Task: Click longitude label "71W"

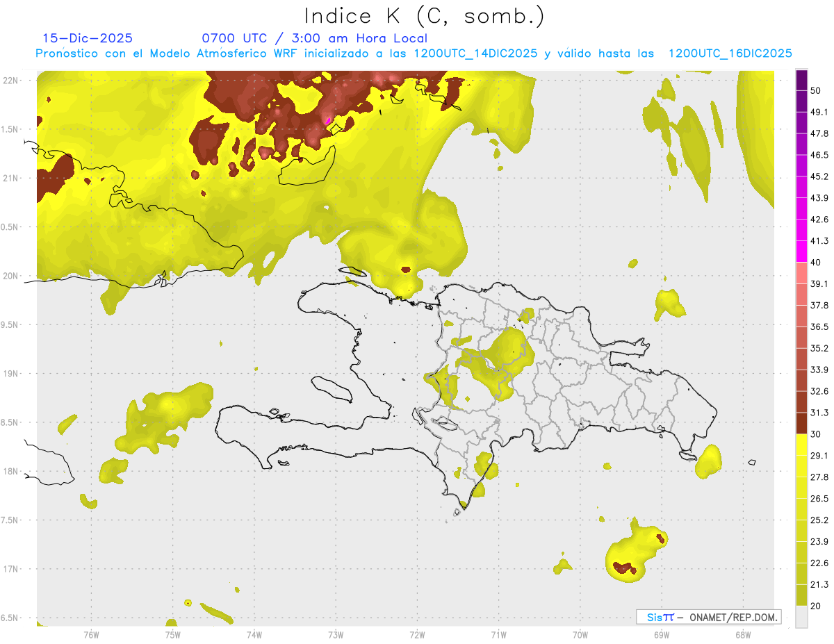Action: click(x=498, y=634)
